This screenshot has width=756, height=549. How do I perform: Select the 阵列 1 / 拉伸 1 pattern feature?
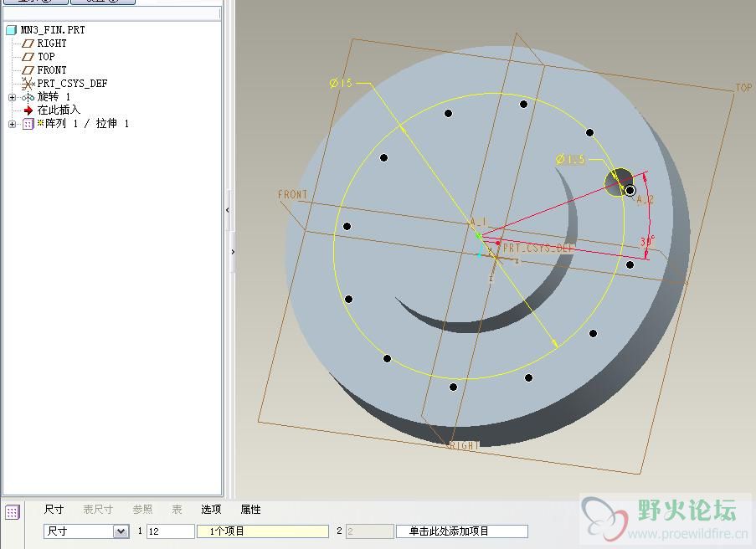tap(87, 124)
